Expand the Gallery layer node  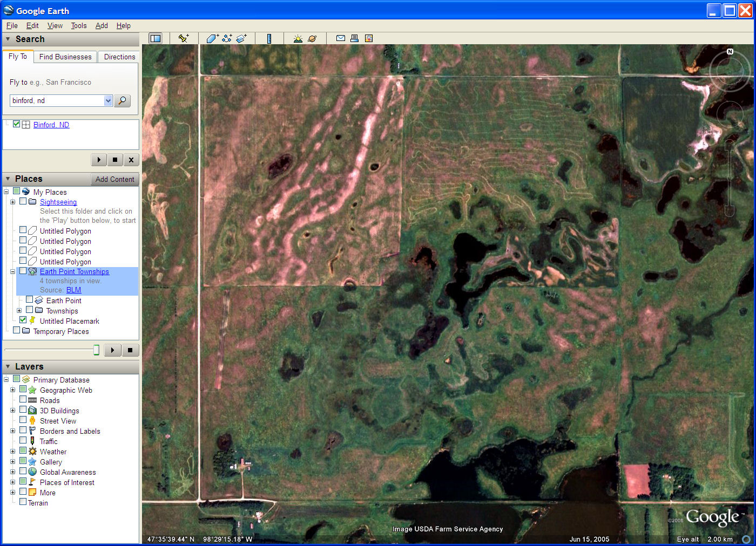[12, 462]
